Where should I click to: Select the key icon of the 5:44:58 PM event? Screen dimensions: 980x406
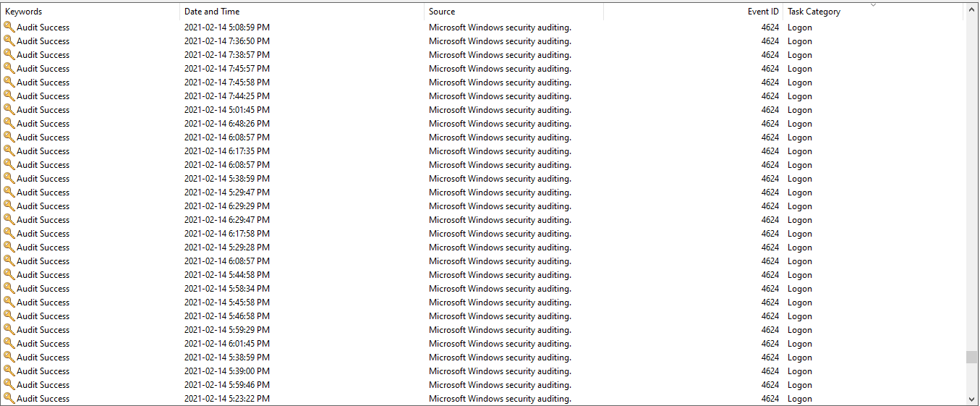[x=9, y=275]
